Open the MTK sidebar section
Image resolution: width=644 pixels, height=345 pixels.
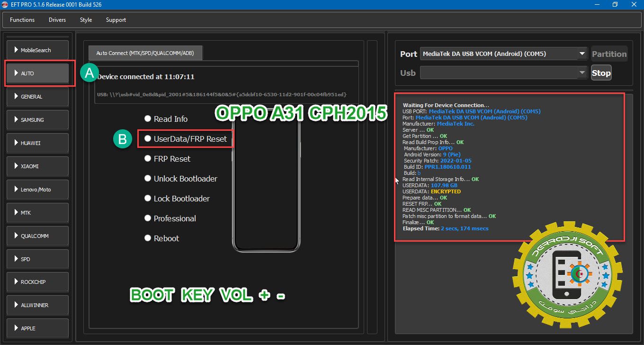pyautogui.click(x=38, y=212)
